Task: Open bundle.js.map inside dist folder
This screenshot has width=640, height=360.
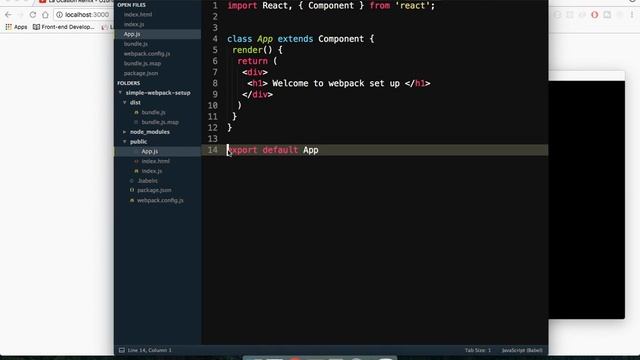Action: tap(160, 122)
